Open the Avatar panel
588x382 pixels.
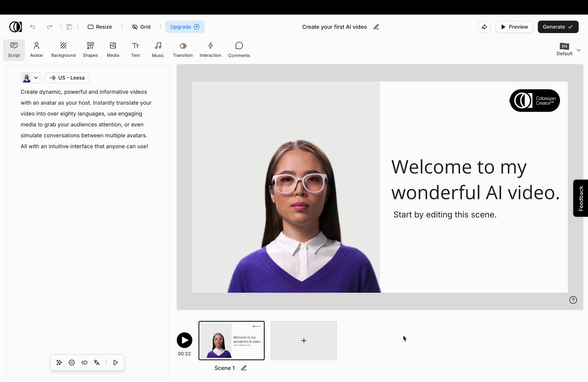point(36,50)
